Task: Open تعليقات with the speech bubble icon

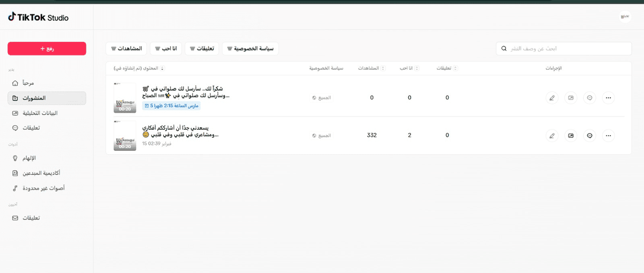Action: [x=47, y=128]
